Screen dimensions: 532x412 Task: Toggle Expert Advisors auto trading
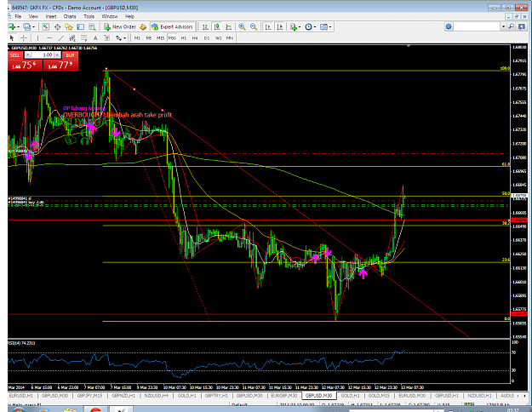coord(172,26)
